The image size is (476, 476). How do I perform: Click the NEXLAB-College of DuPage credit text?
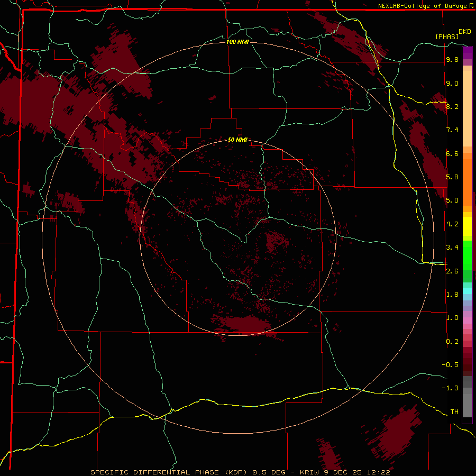coord(423,6)
